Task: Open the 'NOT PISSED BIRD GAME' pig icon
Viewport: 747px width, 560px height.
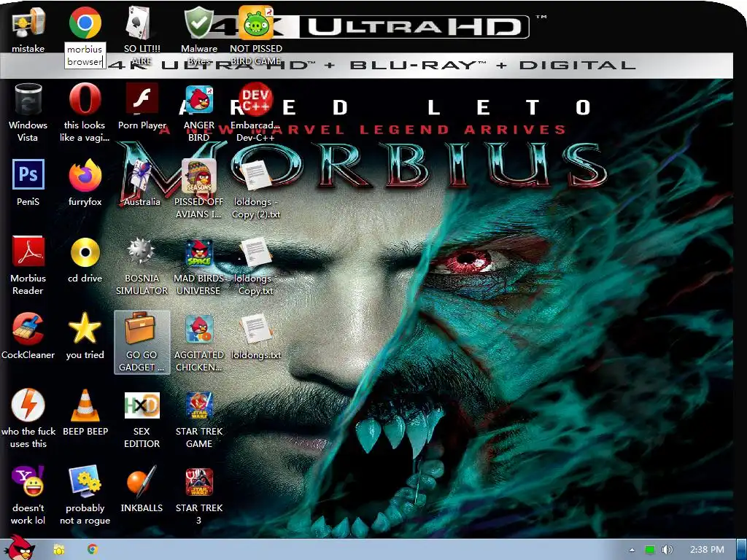Action: [x=256, y=22]
